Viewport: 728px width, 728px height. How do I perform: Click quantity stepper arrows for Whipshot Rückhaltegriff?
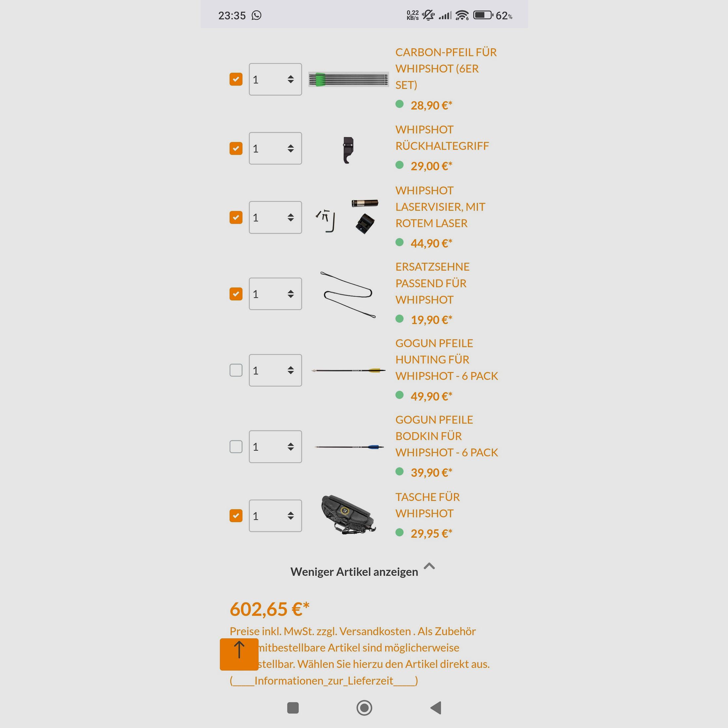(291, 148)
